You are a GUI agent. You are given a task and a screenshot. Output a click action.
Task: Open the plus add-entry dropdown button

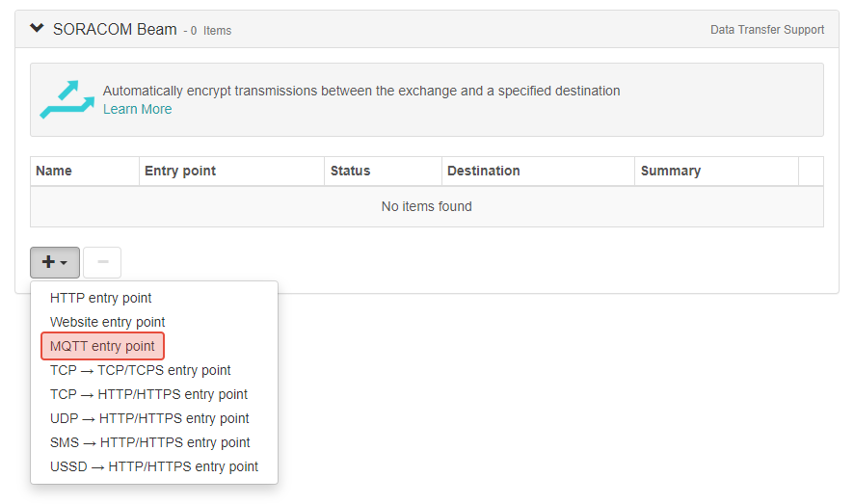click(55, 262)
